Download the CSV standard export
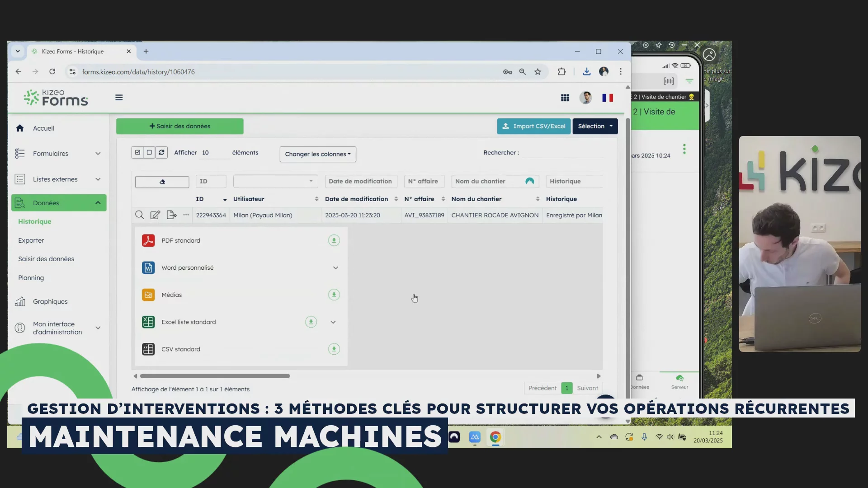 334,349
